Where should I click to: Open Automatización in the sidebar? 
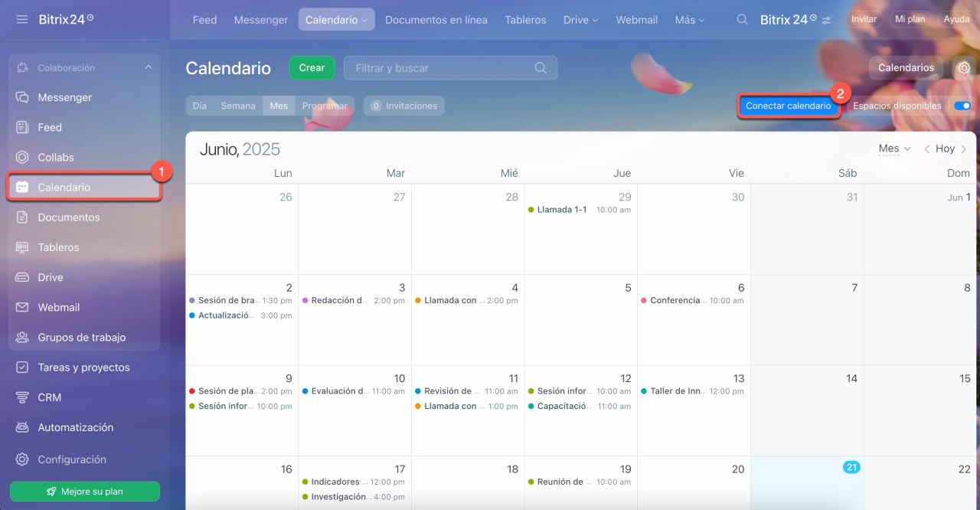84,427
